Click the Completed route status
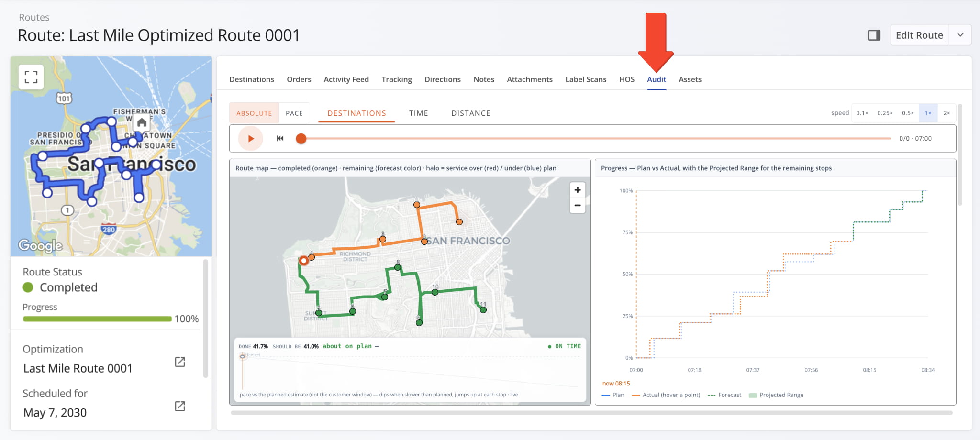 click(60, 287)
